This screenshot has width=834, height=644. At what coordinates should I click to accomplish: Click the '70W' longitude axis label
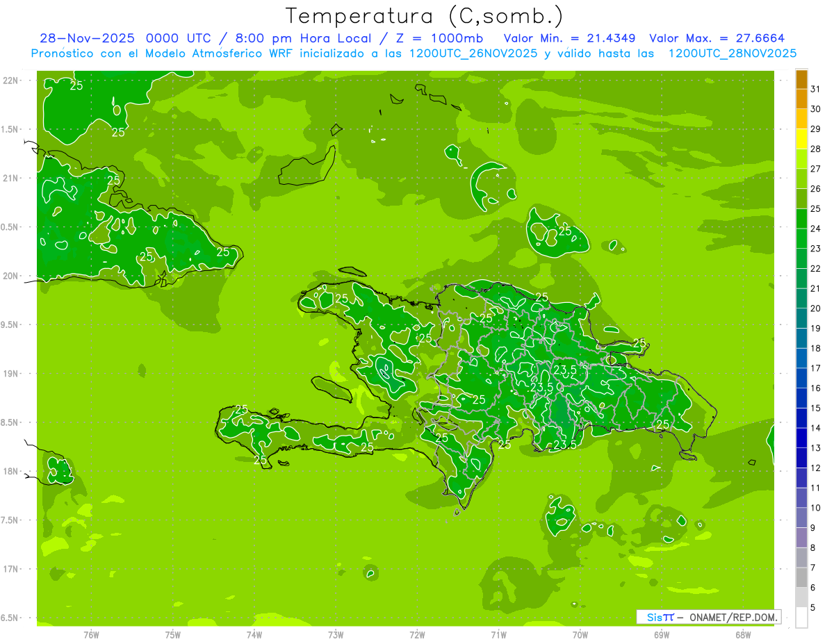click(580, 635)
